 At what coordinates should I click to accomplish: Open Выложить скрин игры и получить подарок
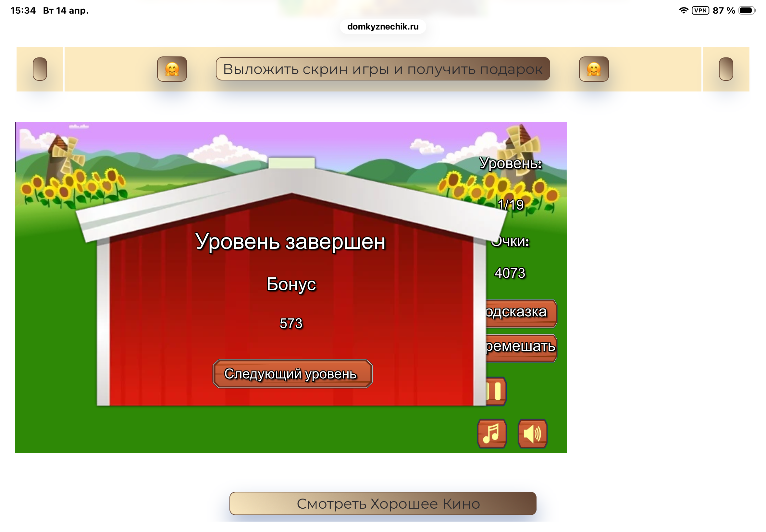coord(382,69)
